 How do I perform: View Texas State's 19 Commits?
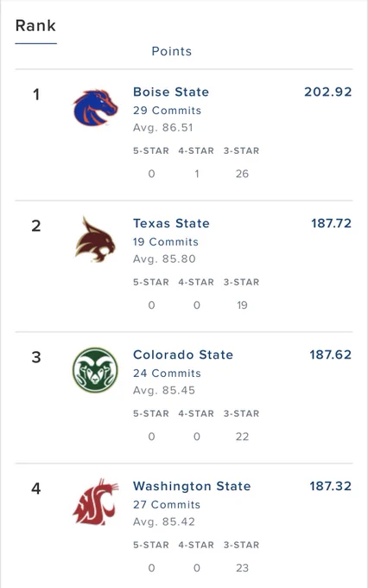(166, 242)
